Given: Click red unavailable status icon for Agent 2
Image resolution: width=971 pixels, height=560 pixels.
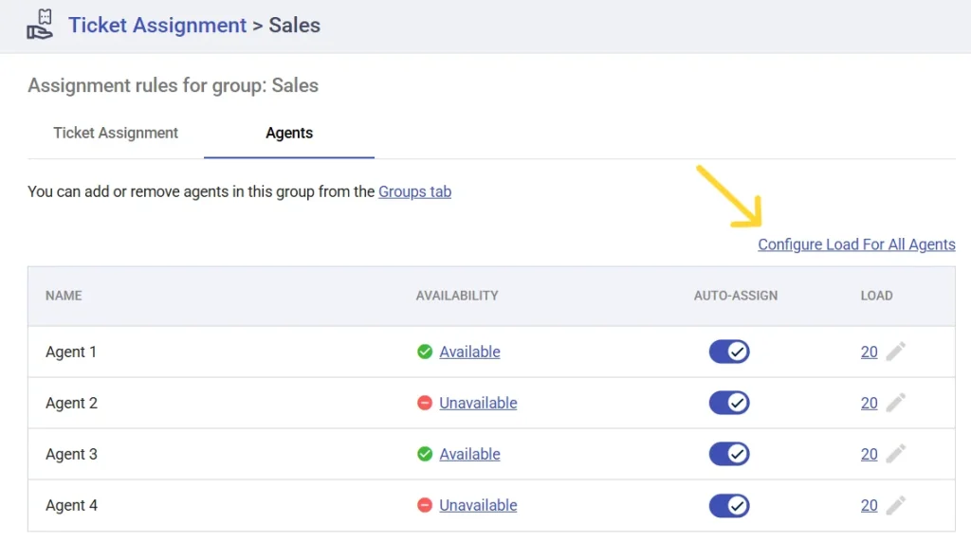Looking at the screenshot, I should pyautogui.click(x=425, y=403).
